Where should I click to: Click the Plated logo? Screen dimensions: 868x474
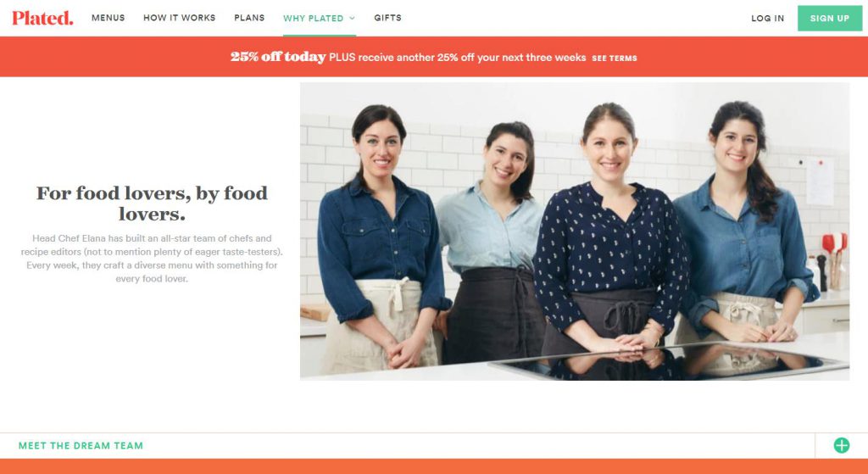(x=42, y=18)
